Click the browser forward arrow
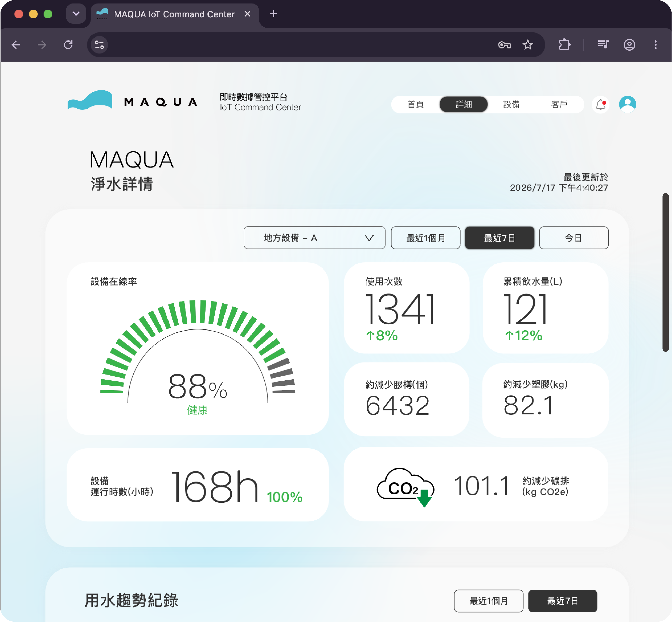This screenshot has height=622, width=672. [x=42, y=45]
